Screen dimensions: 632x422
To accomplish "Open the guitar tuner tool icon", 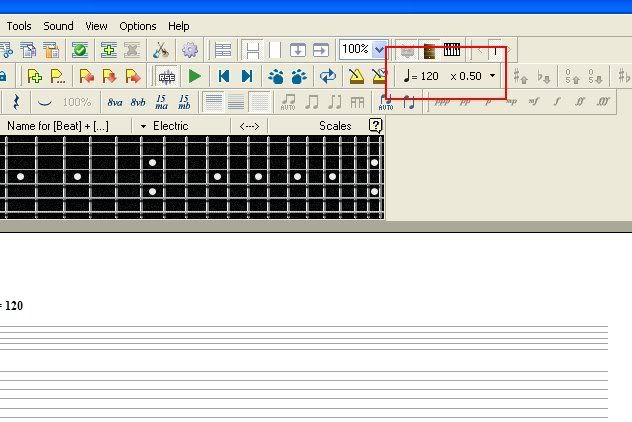I will pyautogui.click(x=161, y=50).
